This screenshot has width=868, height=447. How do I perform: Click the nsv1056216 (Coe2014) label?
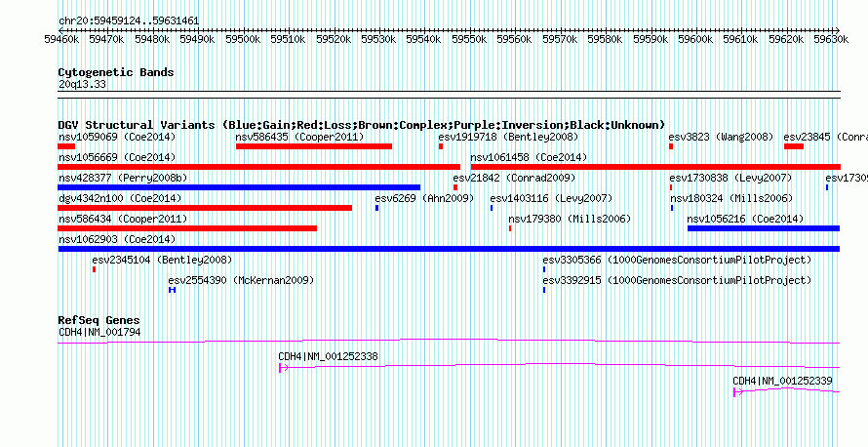(x=745, y=219)
